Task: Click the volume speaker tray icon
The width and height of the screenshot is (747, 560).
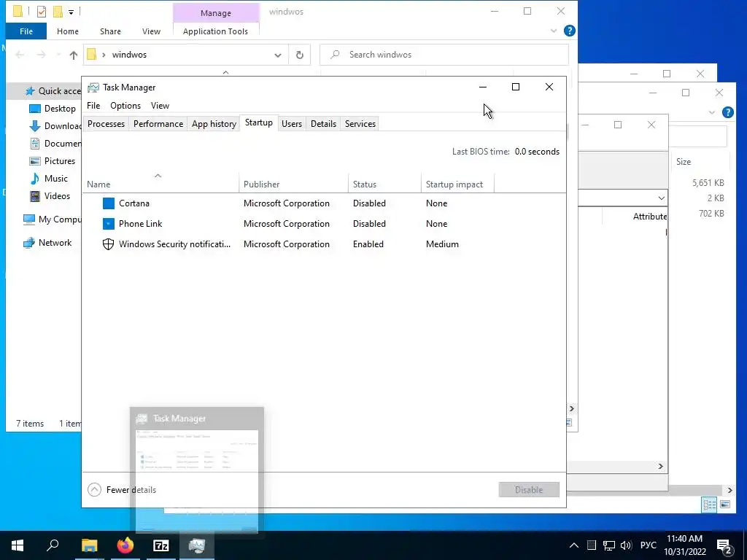Action: tap(626, 545)
